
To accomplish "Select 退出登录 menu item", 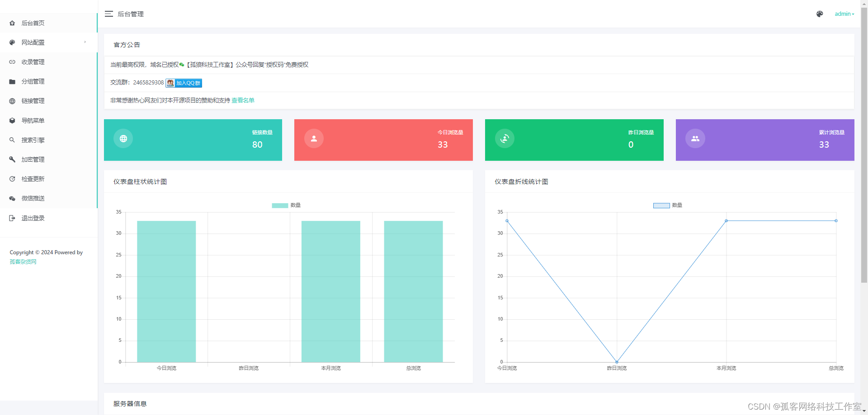I will 48,218.
